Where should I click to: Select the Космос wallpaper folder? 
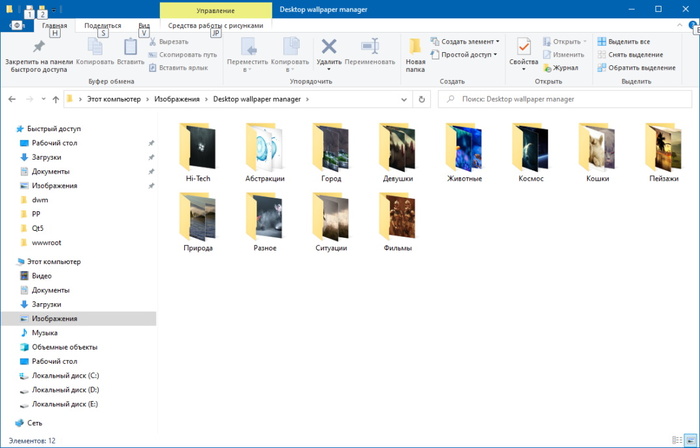coord(529,152)
